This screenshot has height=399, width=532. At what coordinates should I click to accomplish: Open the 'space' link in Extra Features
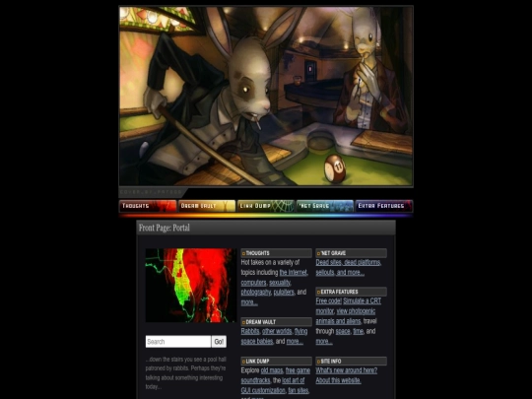(343, 331)
